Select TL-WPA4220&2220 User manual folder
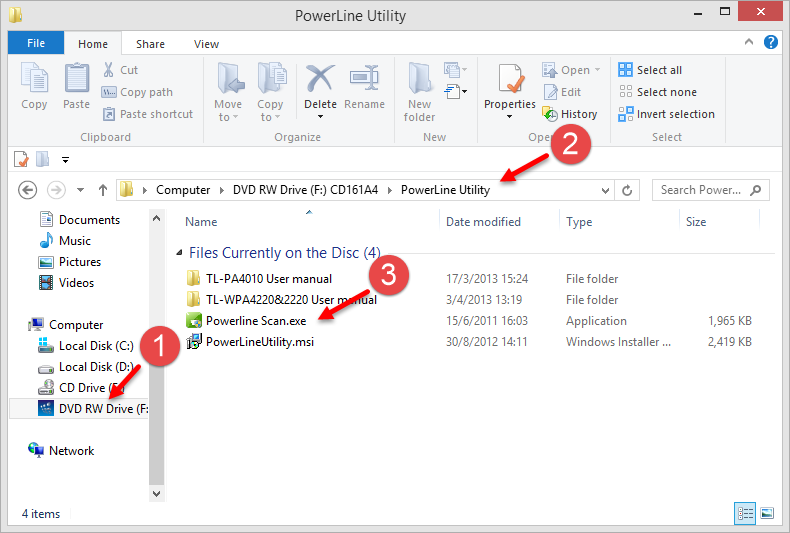790x533 pixels. pyautogui.click(x=282, y=300)
